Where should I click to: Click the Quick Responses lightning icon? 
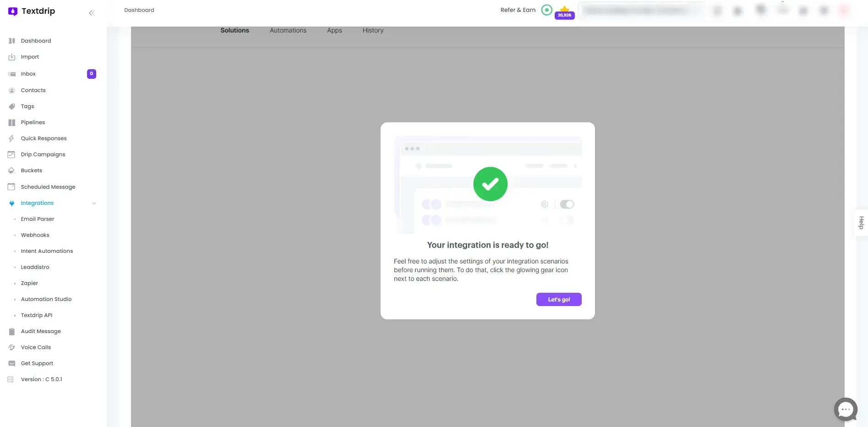(x=12, y=138)
